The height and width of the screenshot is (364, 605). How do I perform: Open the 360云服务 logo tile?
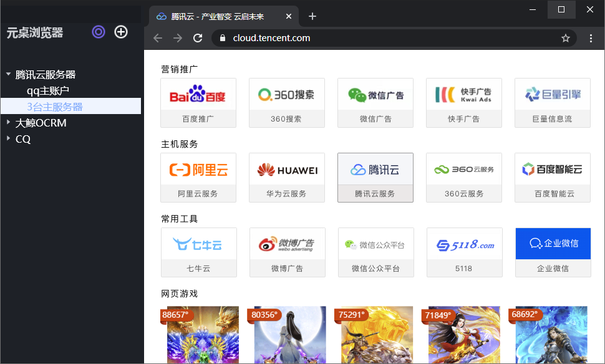(x=464, y=169)
